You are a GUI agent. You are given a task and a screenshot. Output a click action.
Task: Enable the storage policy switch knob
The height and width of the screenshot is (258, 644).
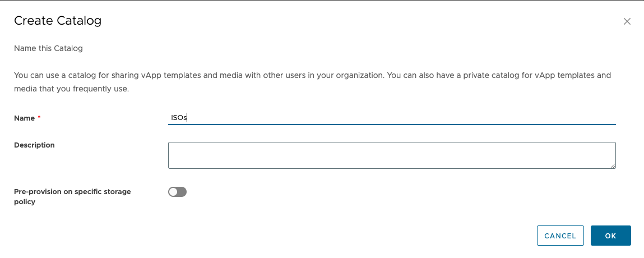(x=173, y=192)
